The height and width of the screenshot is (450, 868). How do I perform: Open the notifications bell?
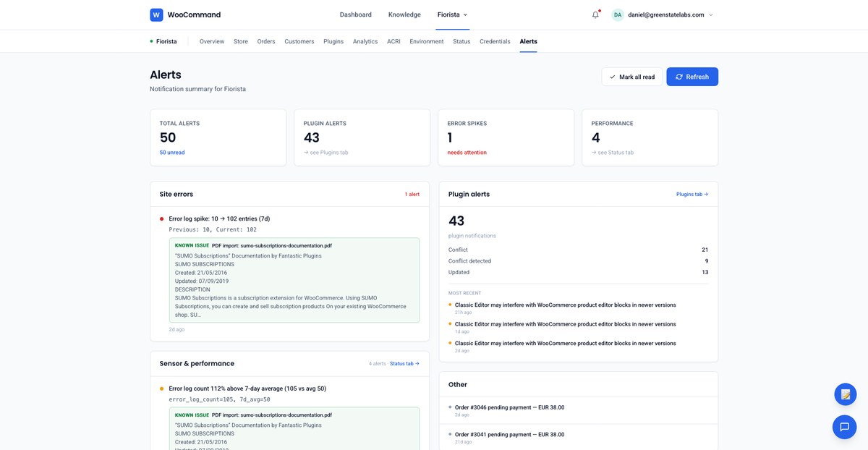click(x=595, y=14)
